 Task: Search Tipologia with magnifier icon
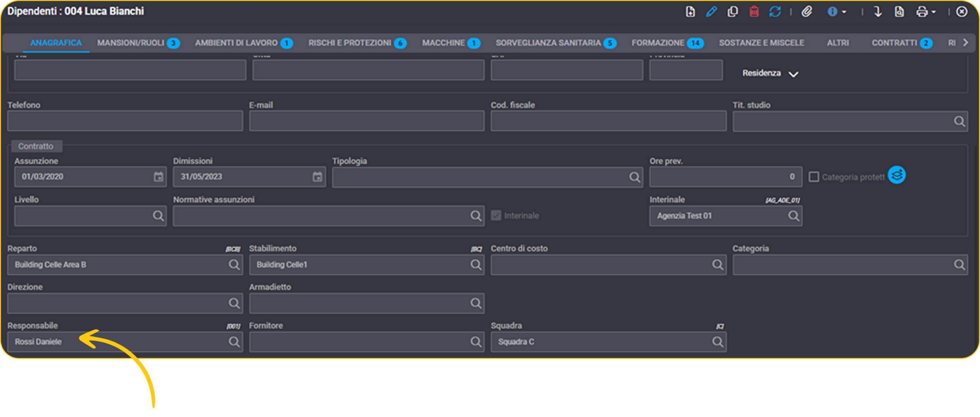coord(635,177)
